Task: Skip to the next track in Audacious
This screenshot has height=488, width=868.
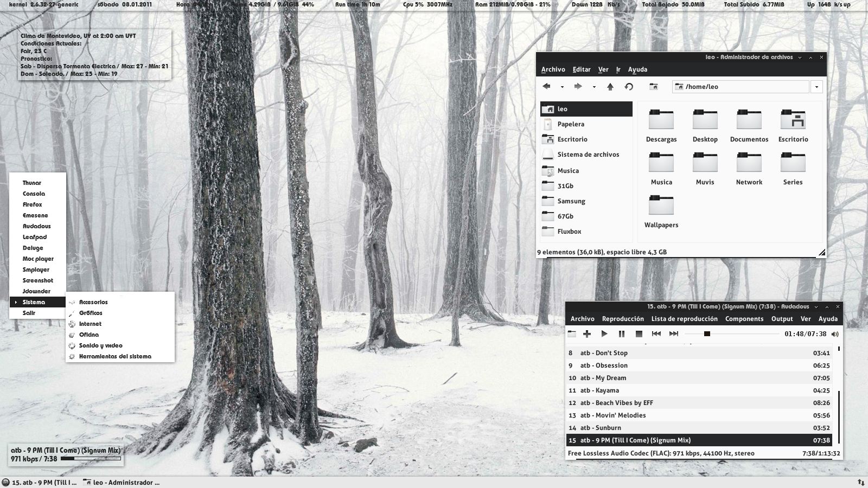Action: pyautogui.click(x=674, y=334)
